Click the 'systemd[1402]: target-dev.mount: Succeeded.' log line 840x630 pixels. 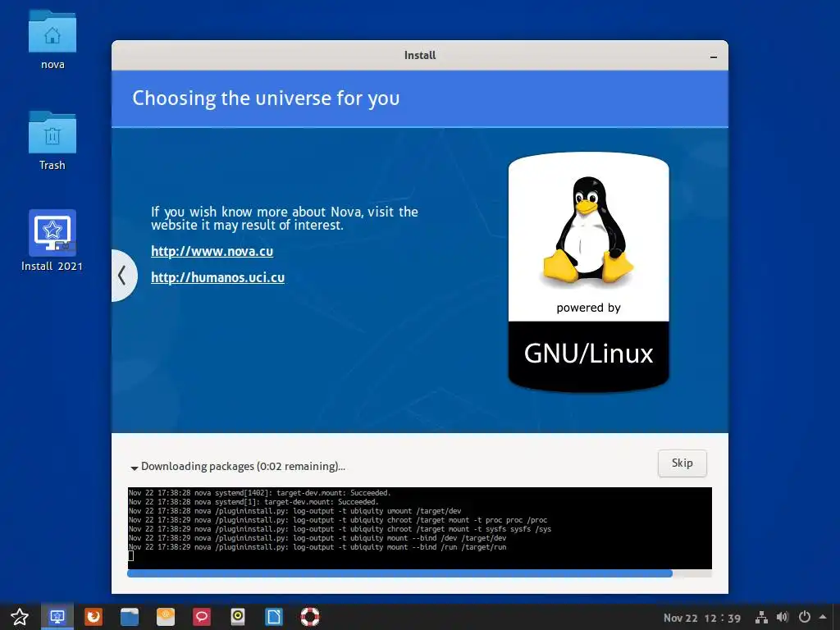260,493
